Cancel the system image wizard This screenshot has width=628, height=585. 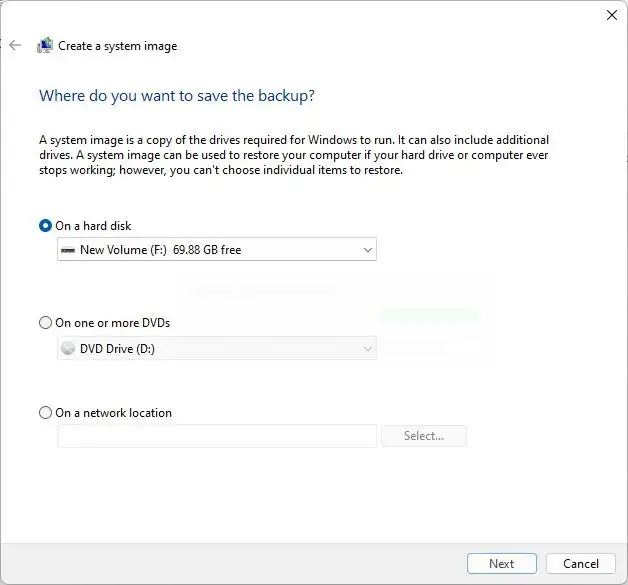[x=580, y=564]
